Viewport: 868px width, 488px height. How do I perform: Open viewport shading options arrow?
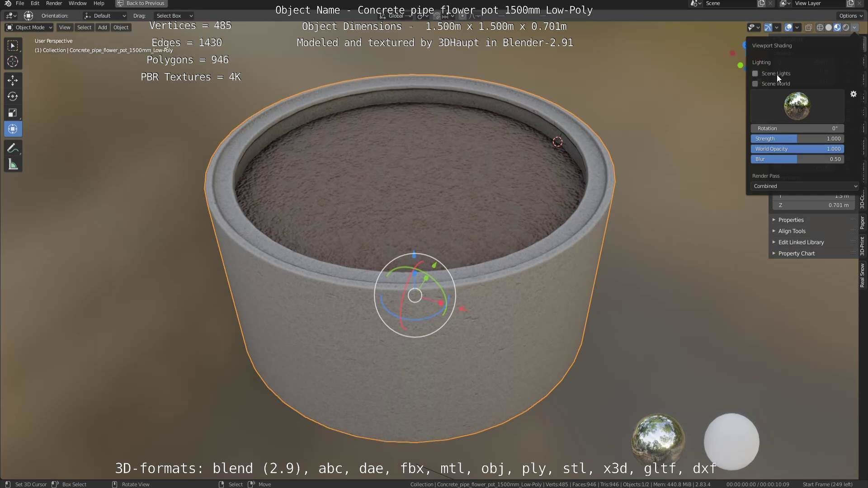pyautogui.click(x=854, y=28)
